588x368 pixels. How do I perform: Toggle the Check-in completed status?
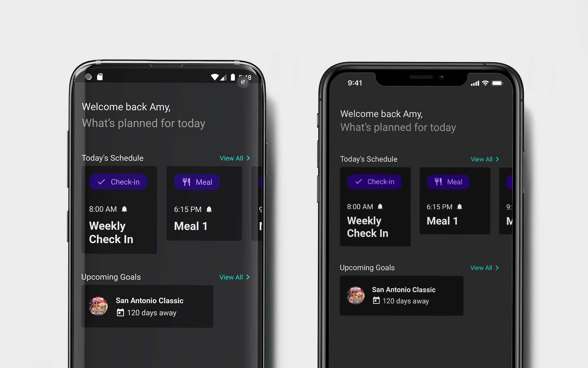119,182
